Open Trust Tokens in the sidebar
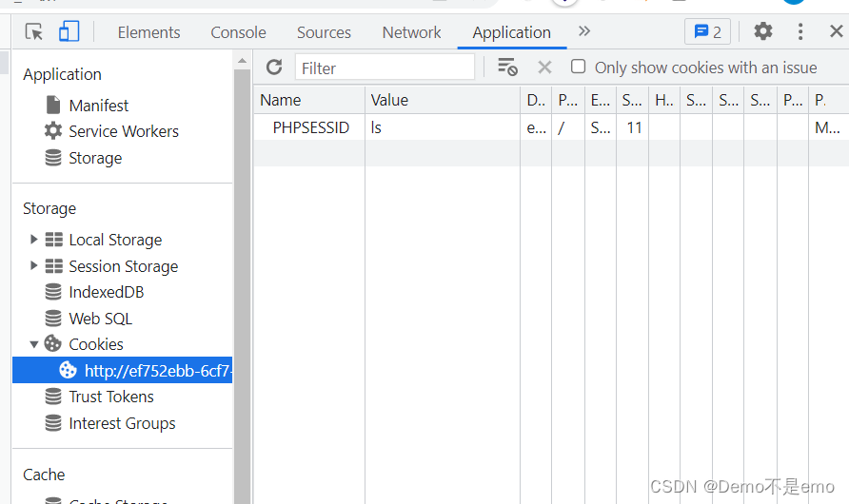Viewport: 849px width, 504px height. [x=111, y=397]
